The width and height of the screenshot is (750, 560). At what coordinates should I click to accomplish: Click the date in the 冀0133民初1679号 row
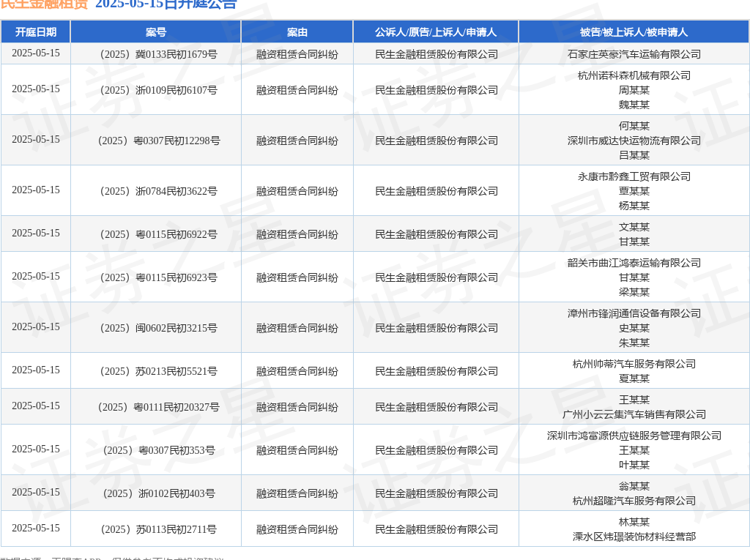tap(36, 53)
